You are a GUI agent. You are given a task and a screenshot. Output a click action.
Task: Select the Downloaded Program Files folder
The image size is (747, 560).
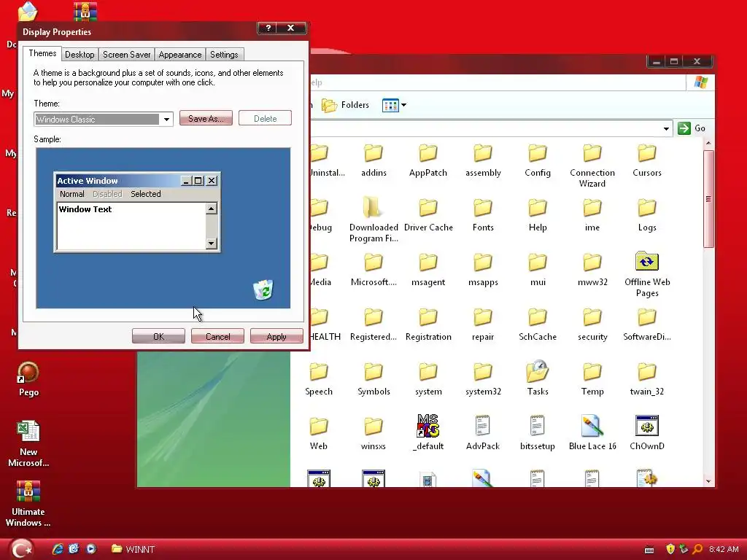coord(373,220)
